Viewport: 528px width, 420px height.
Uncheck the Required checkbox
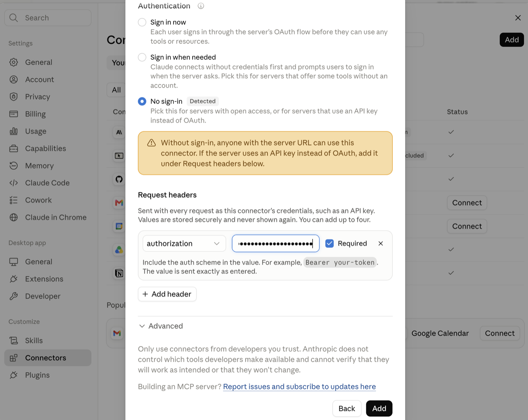pyautogui.click(x=330, y=243)
